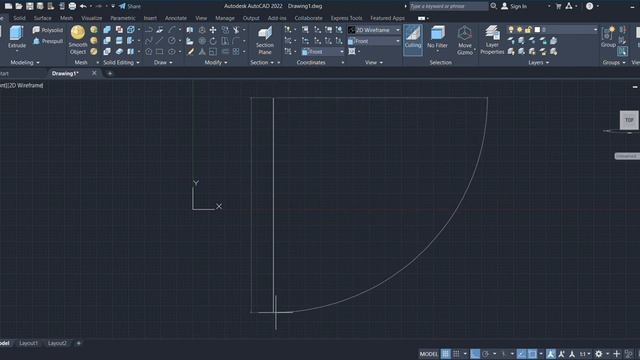Viewport: 640px width, 360px height.
Task: Click the Save icon in quick access toolbar
Action: [30, 6]
